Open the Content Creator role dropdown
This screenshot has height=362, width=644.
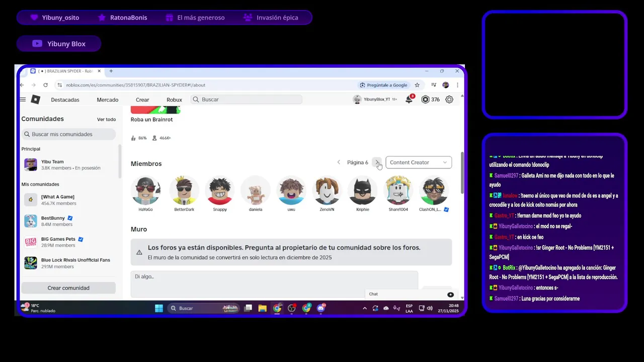coord(419,162)
